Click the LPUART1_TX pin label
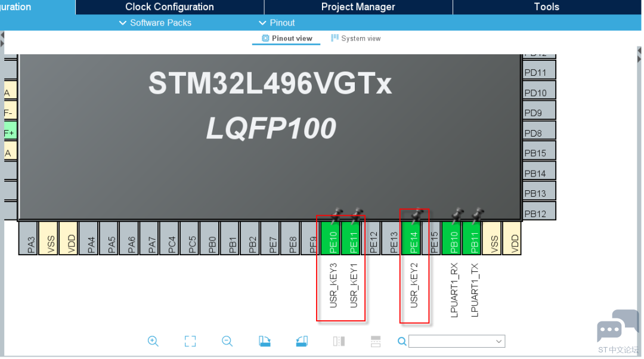 point(475,290)
